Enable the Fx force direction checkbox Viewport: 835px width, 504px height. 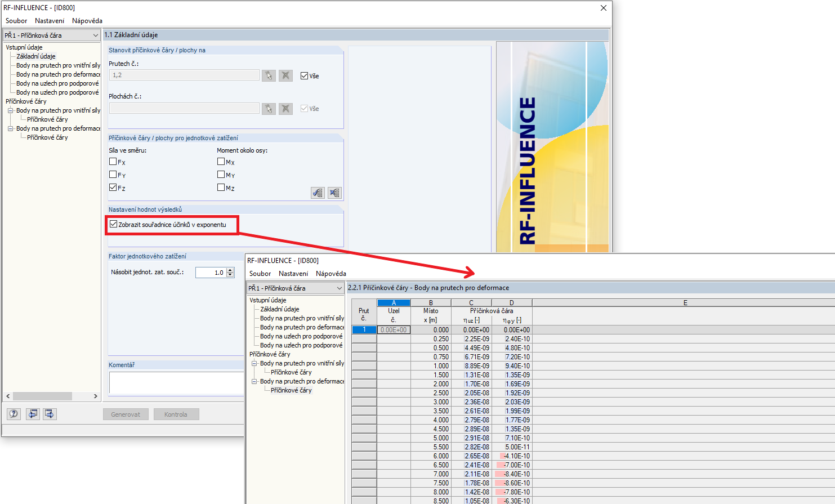point(113,162)
